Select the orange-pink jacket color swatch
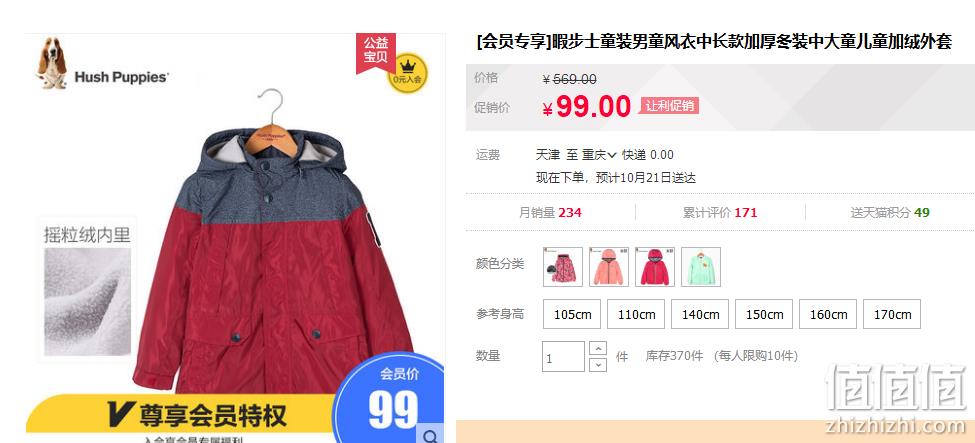Screen dimensions: 975x443 (x=609, y=267)
